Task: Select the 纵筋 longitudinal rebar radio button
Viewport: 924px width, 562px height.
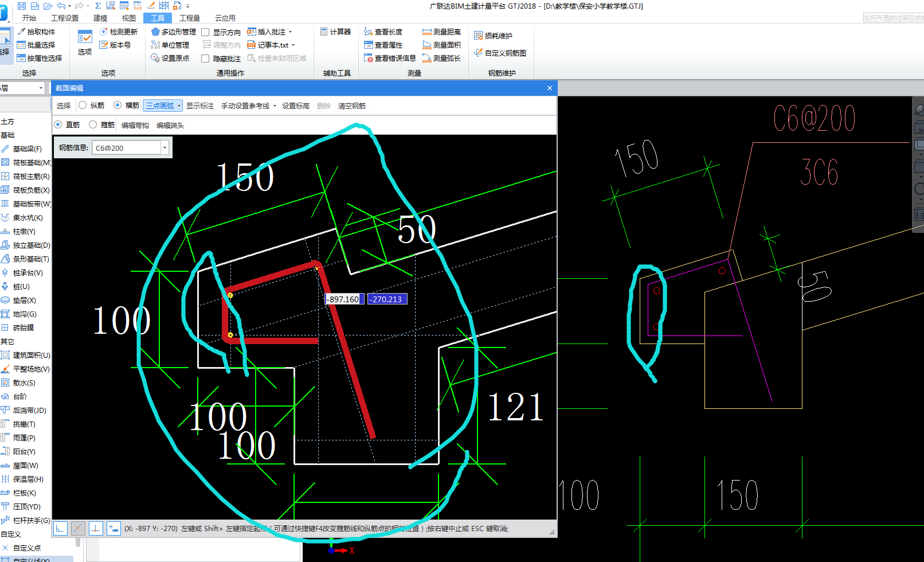Action: pyautogui.click(x=83, y=105)
